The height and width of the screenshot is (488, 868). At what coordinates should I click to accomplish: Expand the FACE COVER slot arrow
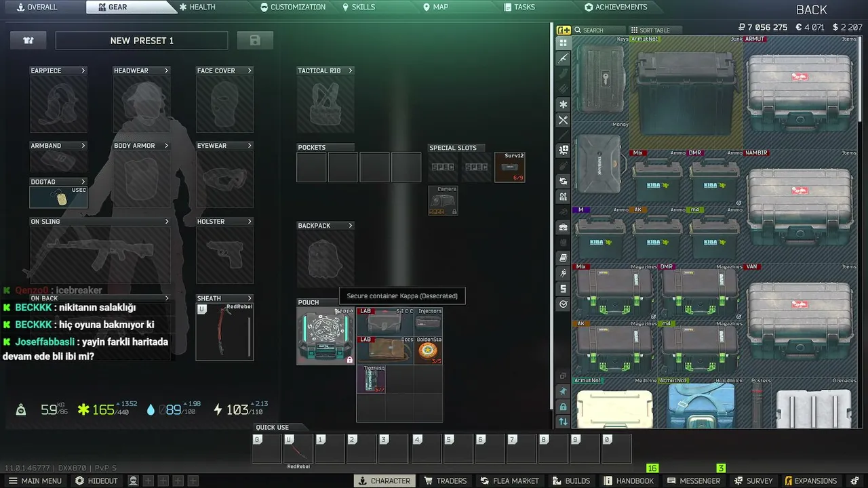250,70
